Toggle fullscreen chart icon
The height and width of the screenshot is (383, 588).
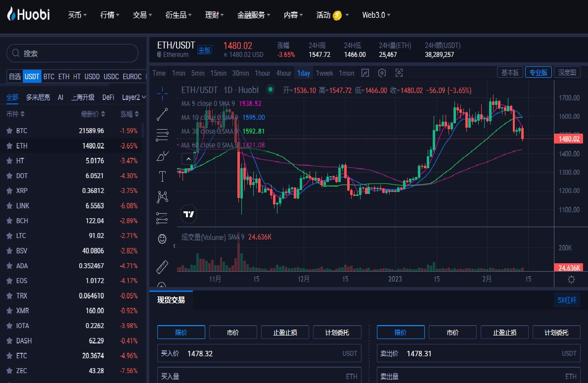[399, 73]
